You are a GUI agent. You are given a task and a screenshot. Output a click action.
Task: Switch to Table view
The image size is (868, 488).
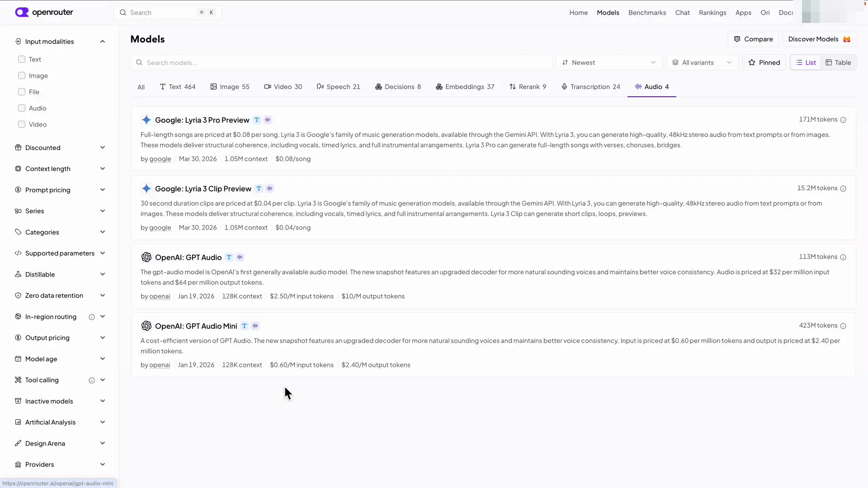click(x=838, y=62)
